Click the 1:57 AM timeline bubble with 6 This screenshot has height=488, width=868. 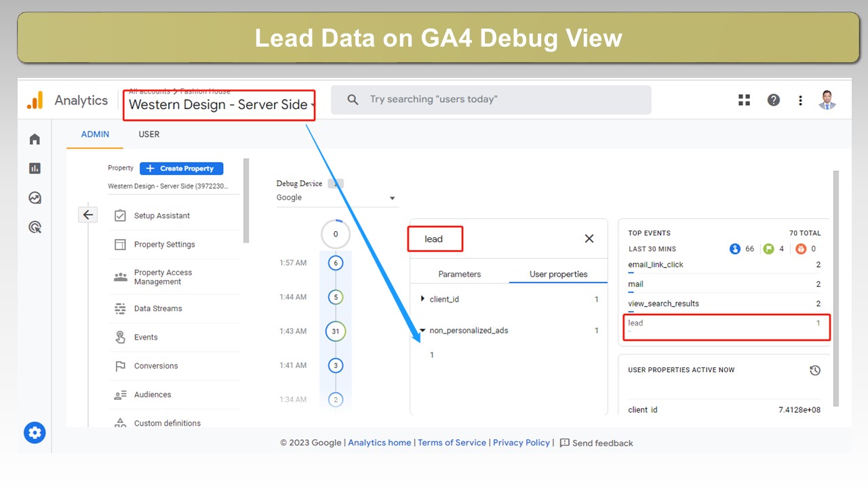click(x=336, y=263)
